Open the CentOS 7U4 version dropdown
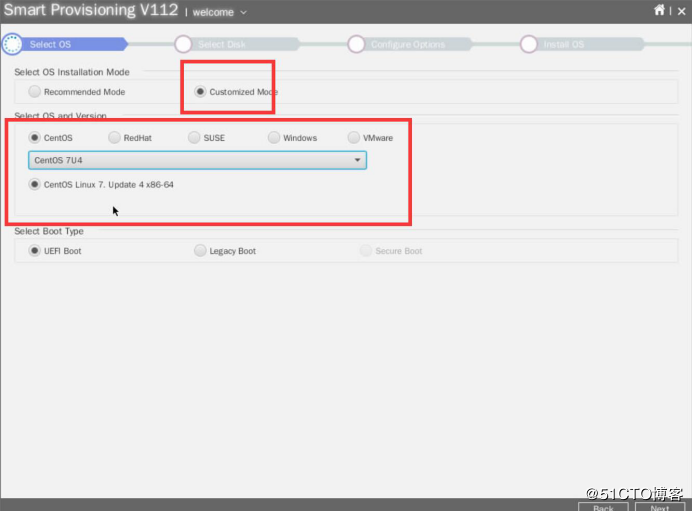 197,160
